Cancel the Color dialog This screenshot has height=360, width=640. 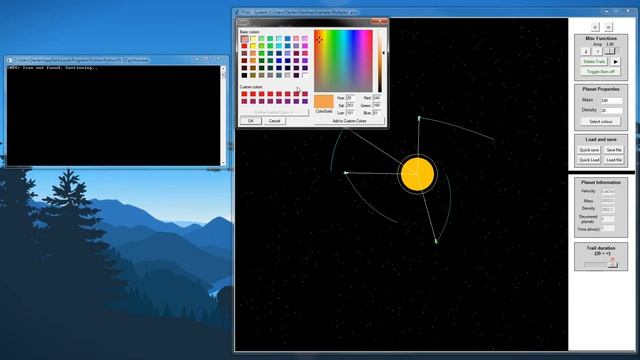274,121
